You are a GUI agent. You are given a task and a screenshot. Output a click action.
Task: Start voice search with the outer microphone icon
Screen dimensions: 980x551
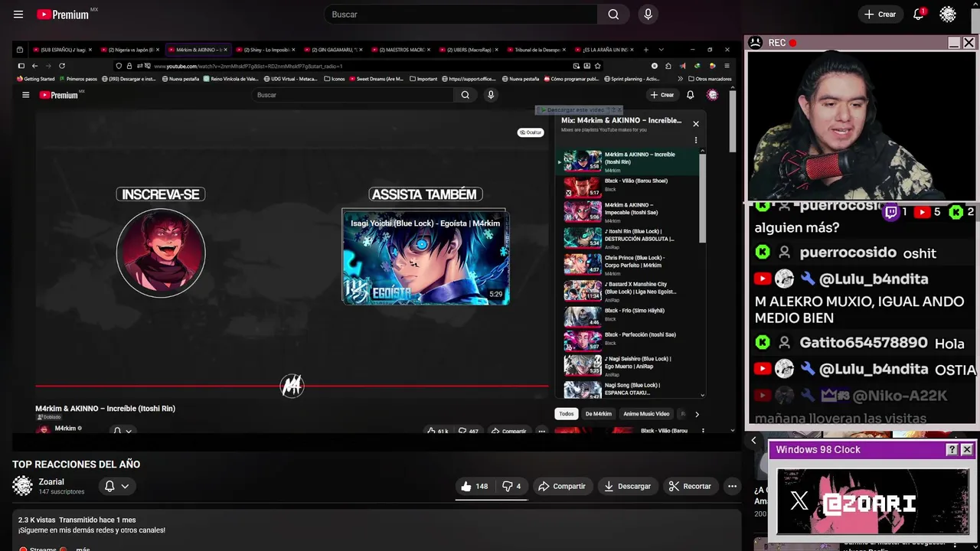coord(648,15)
